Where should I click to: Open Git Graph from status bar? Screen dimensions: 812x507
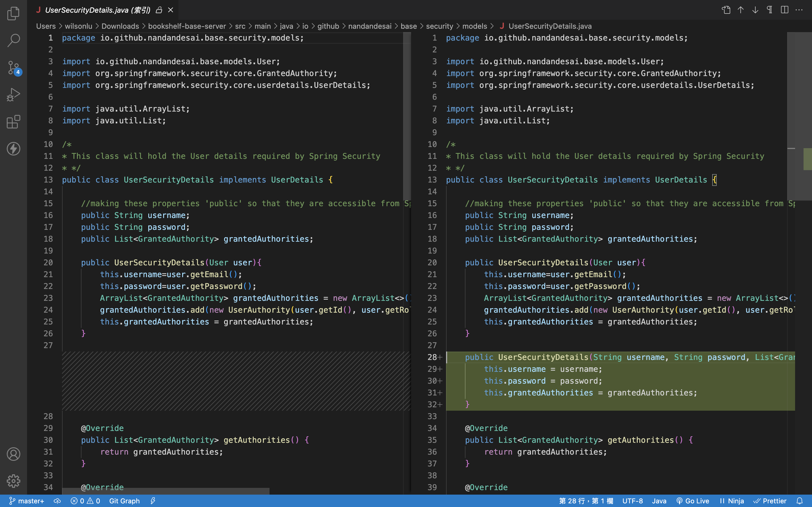(x=124, y=501)
